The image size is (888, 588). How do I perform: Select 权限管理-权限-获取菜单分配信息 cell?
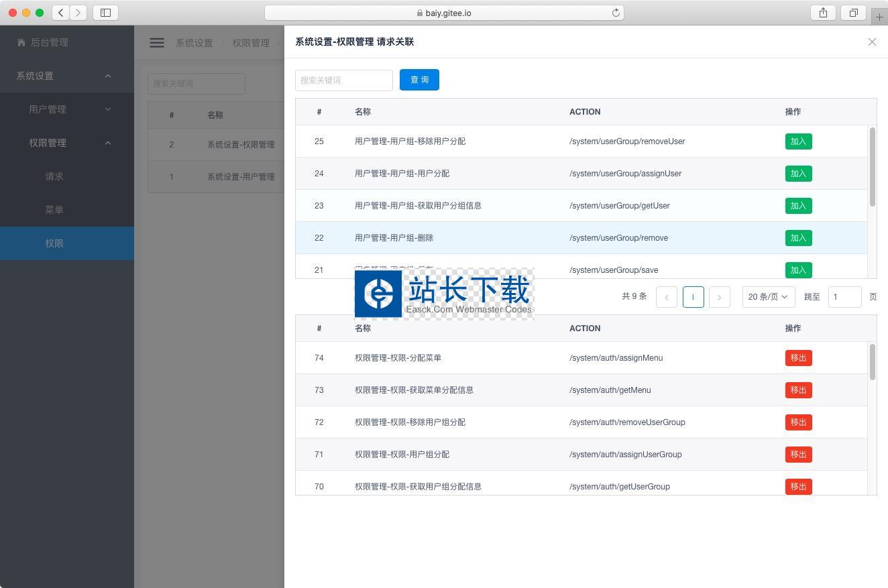pos(414,390)
